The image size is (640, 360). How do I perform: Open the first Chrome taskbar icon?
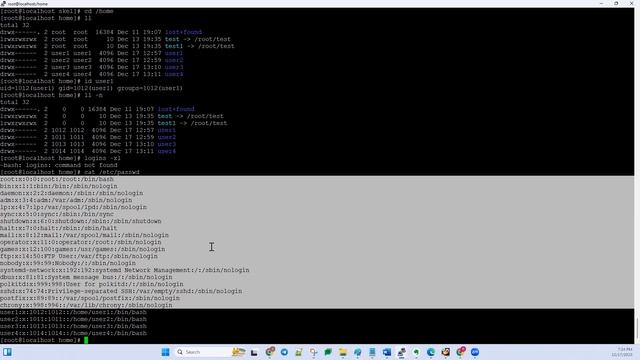click(x=270, y=352)
